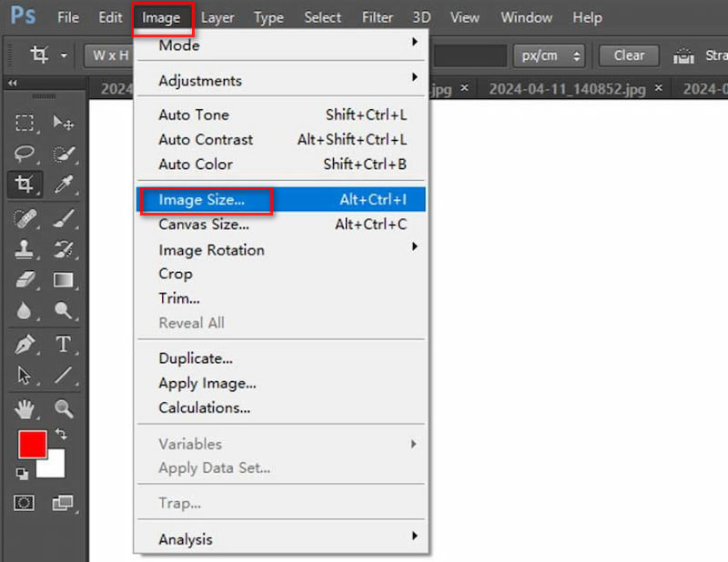Switch to 2024-04-11_140852.jpg tab

(567, 88)
